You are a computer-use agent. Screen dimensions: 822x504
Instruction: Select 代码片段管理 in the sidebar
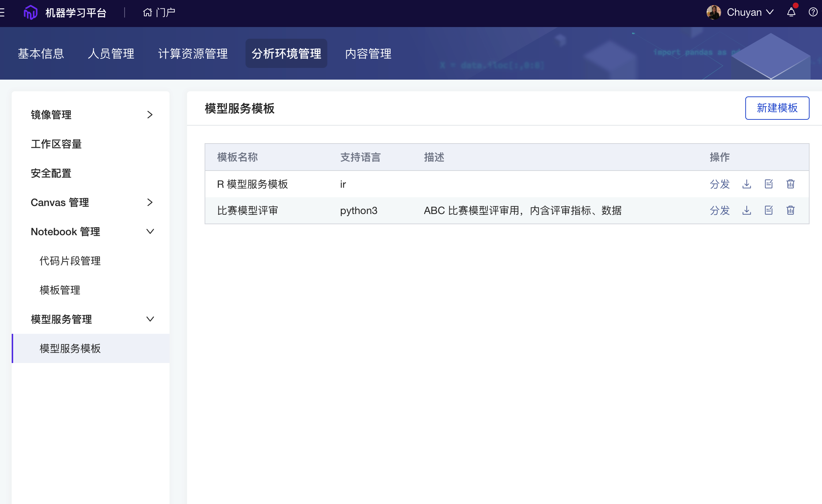[70, 261]
